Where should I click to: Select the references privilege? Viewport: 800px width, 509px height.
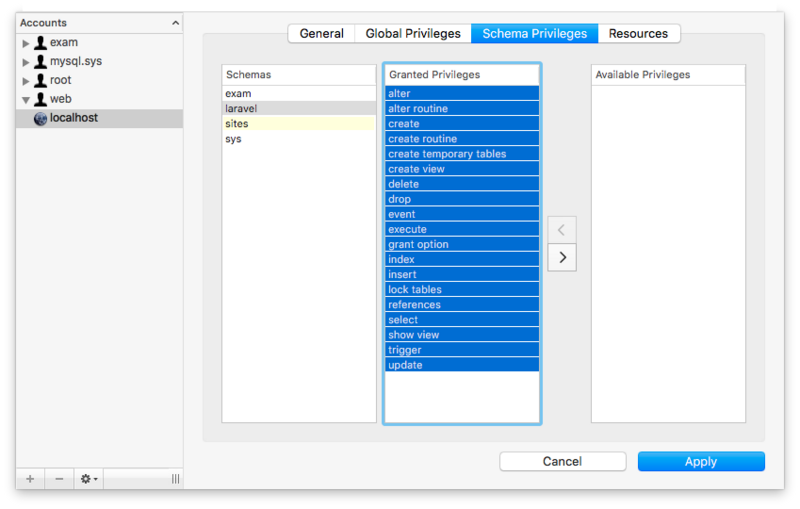(462, 305)
